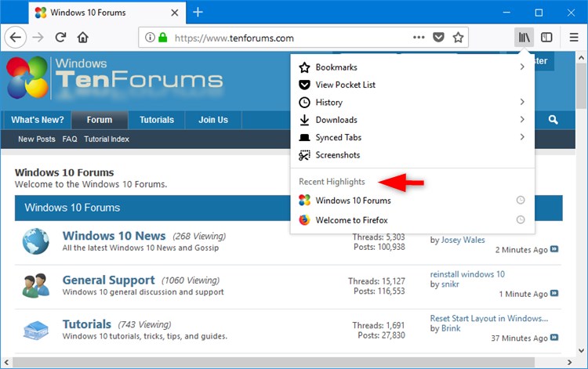588x369 pixels.
Task: View snikr user profile link
Action: tap(450, 284)
